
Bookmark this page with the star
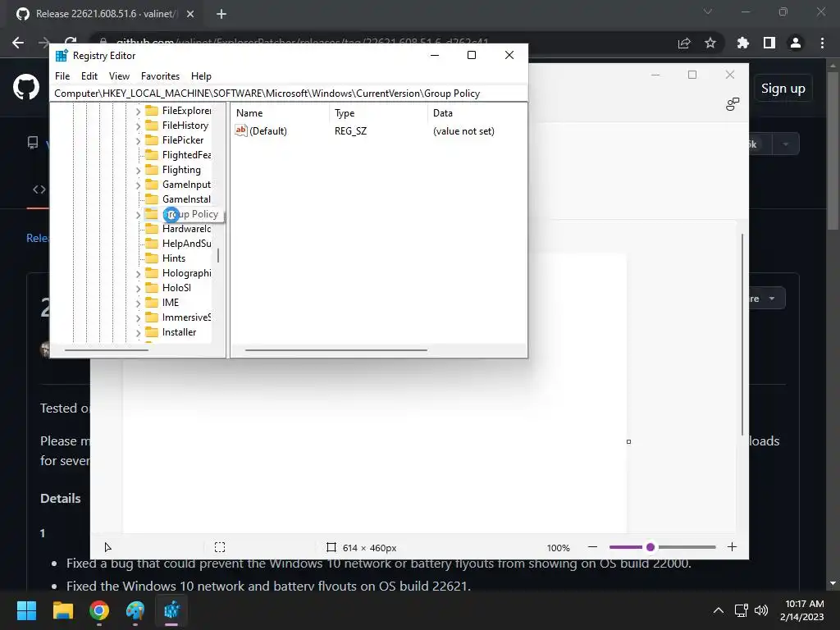[710, 43]
